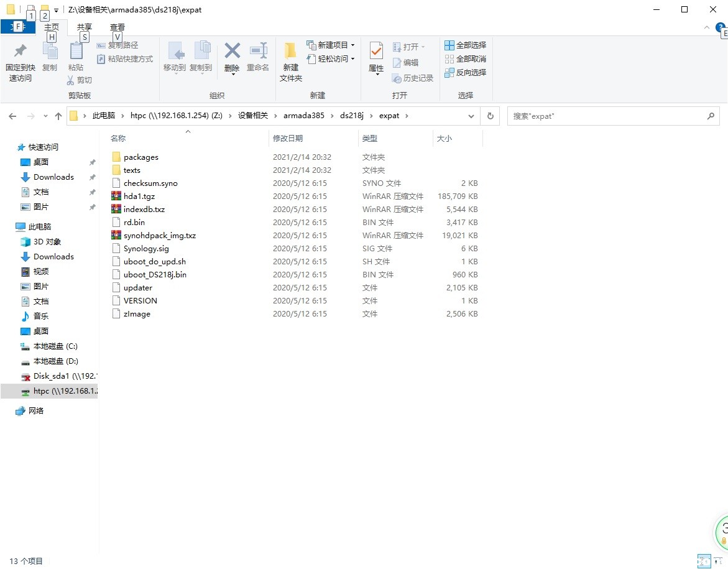The width and height of the screenshot is (728, 569).
Task: Select 剪切 scissors cut command
Action: tap(80, 80)
